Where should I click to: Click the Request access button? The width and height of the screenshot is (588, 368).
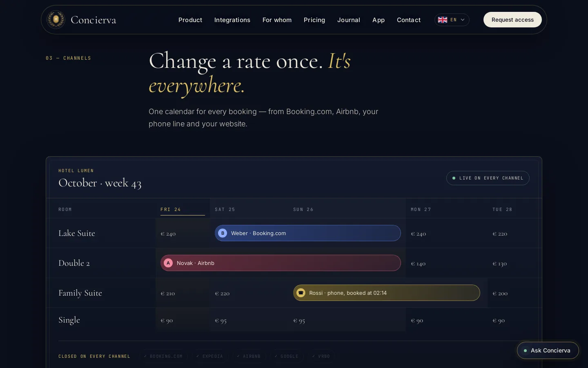tap(512, 20)
